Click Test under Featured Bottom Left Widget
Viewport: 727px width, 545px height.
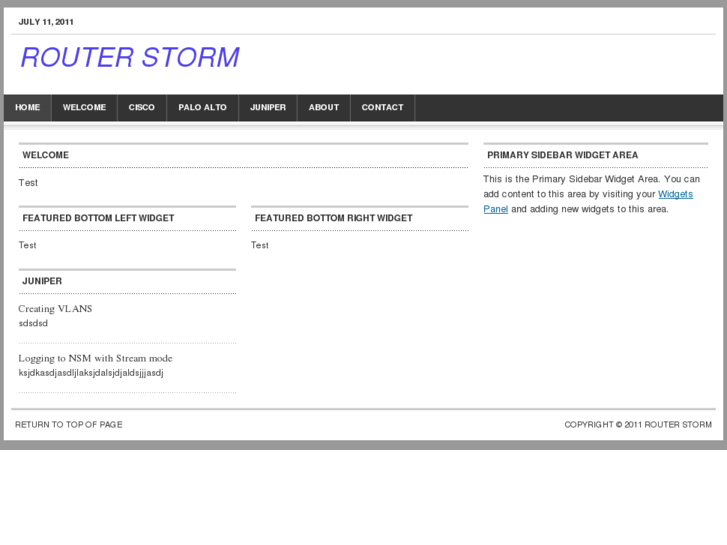pyautogui.click(x=27, y=245)
